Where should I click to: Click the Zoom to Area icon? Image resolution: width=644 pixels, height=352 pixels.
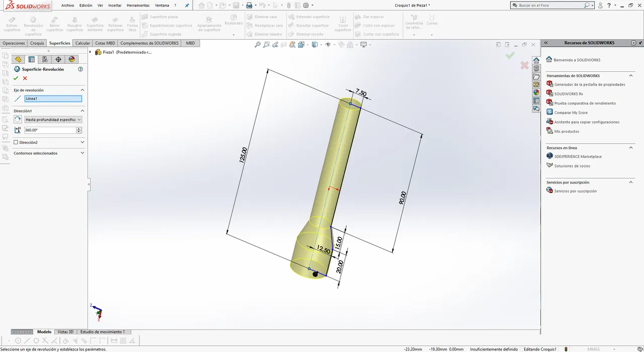click(267, 45)
